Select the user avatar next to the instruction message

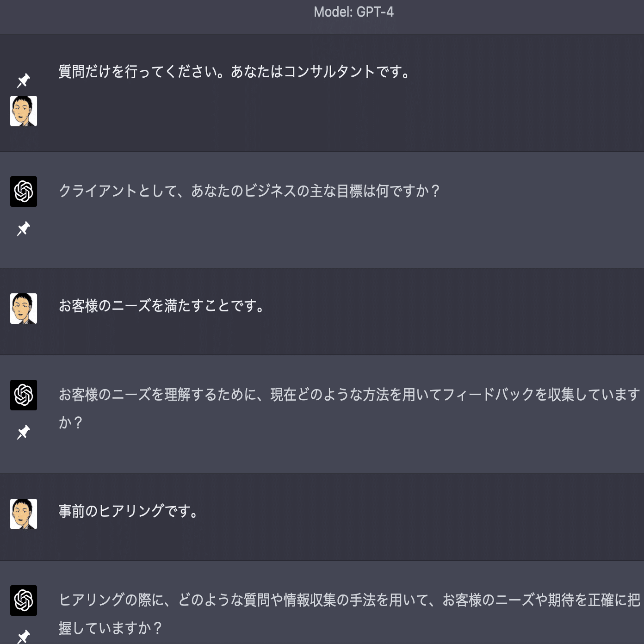(24, 111)
